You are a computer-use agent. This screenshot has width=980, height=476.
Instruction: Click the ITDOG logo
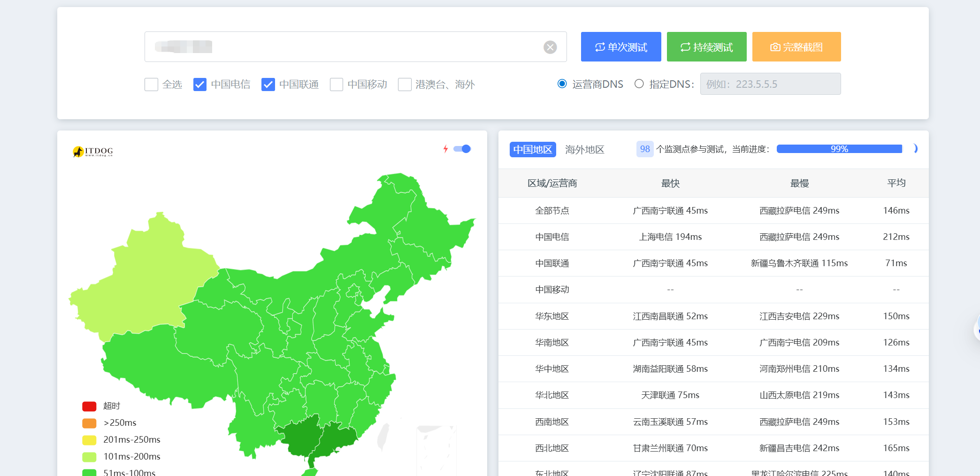coord(93,151)
